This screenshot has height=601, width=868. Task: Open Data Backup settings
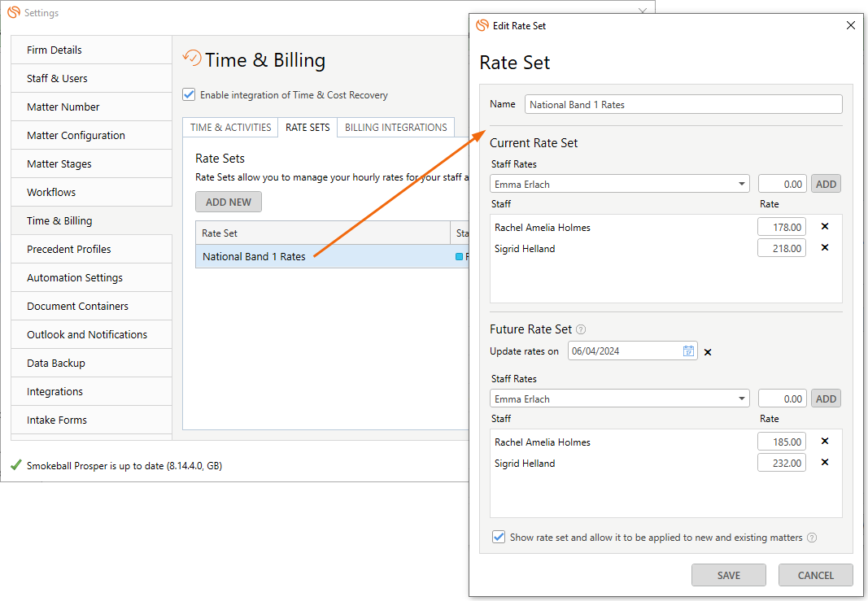point(91,363)
